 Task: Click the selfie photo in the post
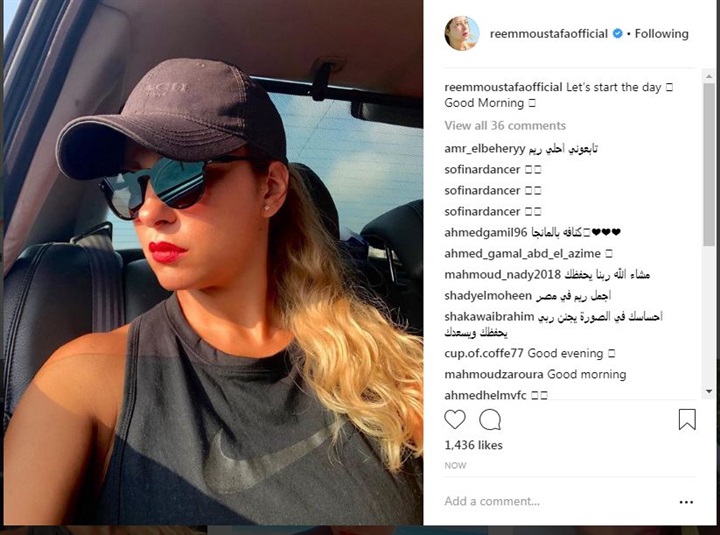click(x=213, y=262)
